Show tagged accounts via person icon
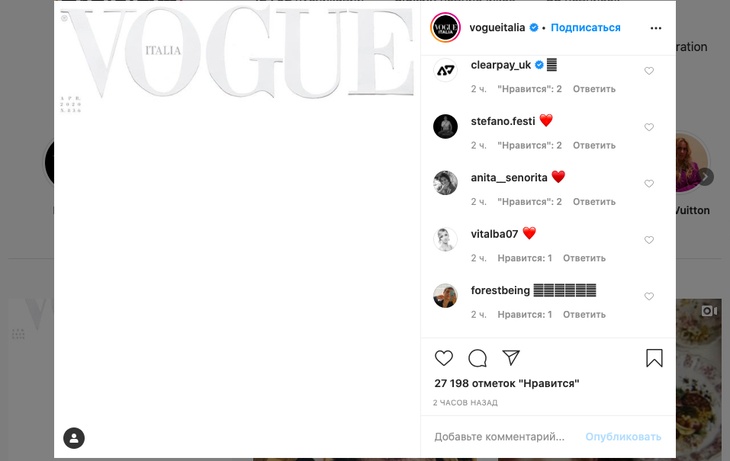Viewport: 730px width, 461px height. [74, 438]
